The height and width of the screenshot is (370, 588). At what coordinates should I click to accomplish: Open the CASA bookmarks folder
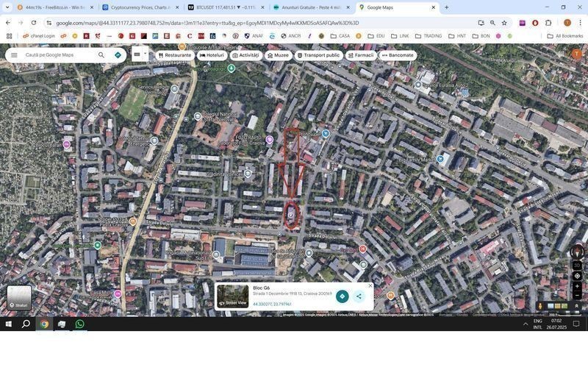340,36
